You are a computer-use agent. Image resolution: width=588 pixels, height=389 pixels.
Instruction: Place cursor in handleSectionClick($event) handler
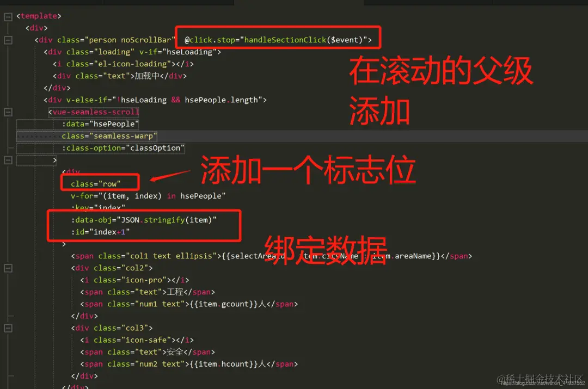point(304,40)
